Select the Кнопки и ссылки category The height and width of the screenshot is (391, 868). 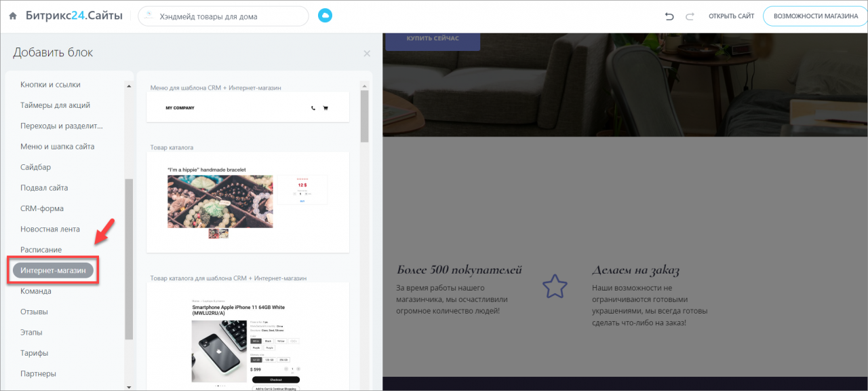click(50, 85)
